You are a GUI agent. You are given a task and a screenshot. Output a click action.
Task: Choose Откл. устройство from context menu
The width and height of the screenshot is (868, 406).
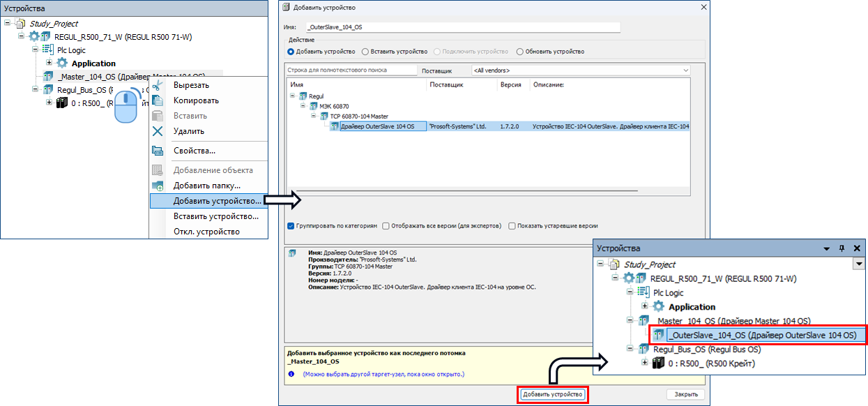click(206, 232)
